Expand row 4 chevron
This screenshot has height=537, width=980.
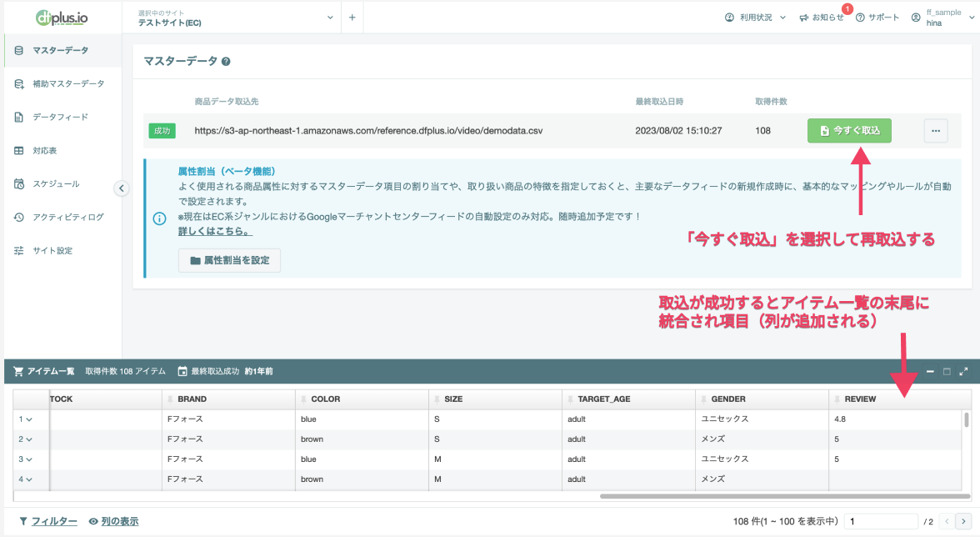pos(29,479)
